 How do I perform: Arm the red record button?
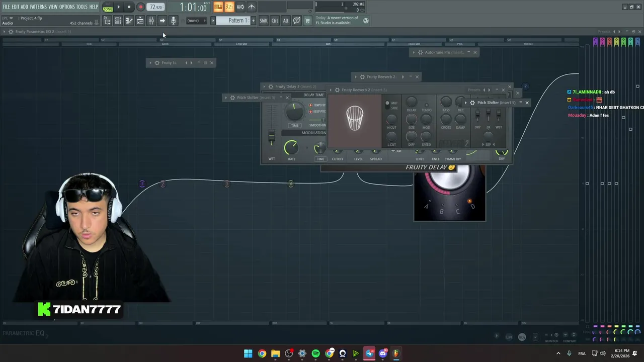[140, 7]
